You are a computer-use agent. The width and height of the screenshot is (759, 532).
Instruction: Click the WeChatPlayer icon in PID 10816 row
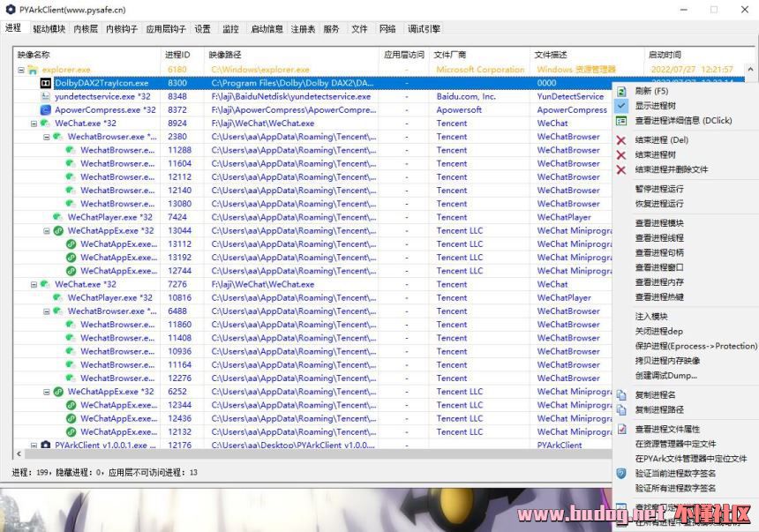point(57,297)
